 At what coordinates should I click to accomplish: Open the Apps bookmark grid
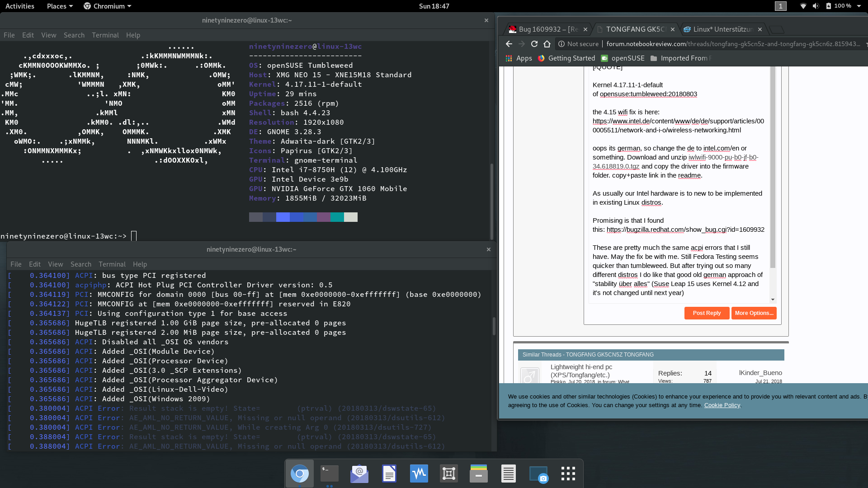[519, 58]
